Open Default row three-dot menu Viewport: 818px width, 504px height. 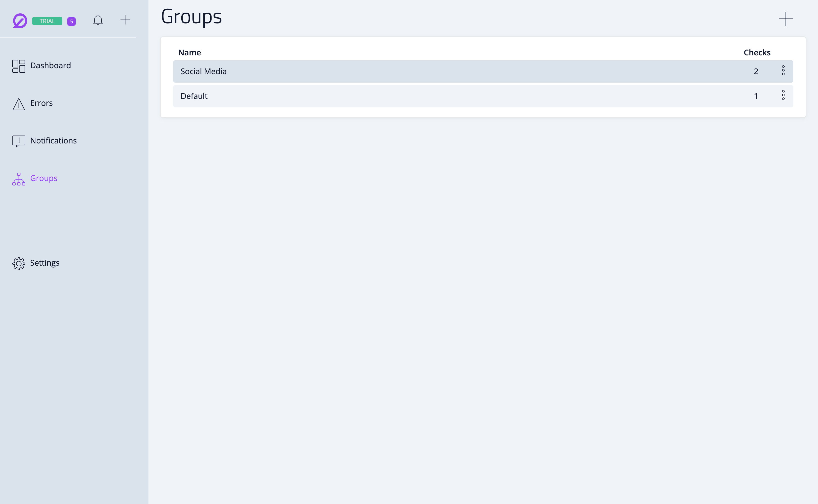783,95
